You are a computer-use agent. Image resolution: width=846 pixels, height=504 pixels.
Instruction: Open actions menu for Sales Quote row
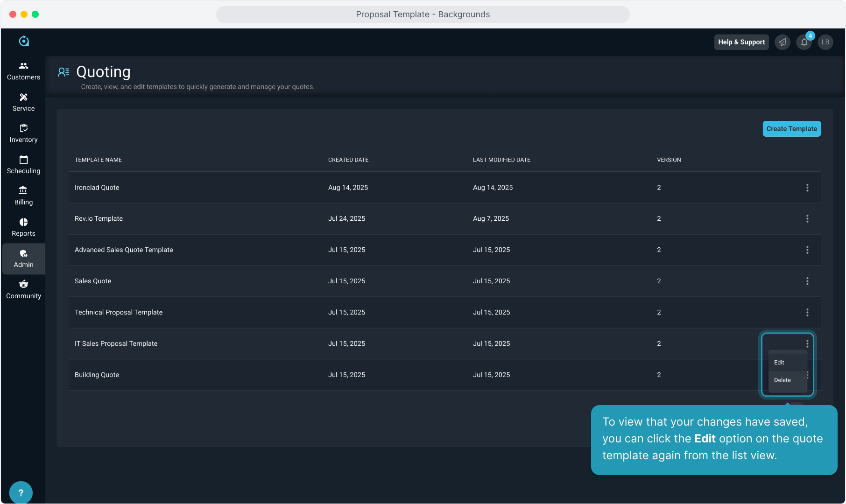(x=807, y=281)
